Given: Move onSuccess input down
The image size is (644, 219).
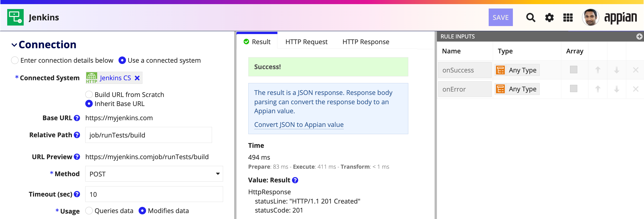Looking at the screenshot, I should tap(616, 70).
